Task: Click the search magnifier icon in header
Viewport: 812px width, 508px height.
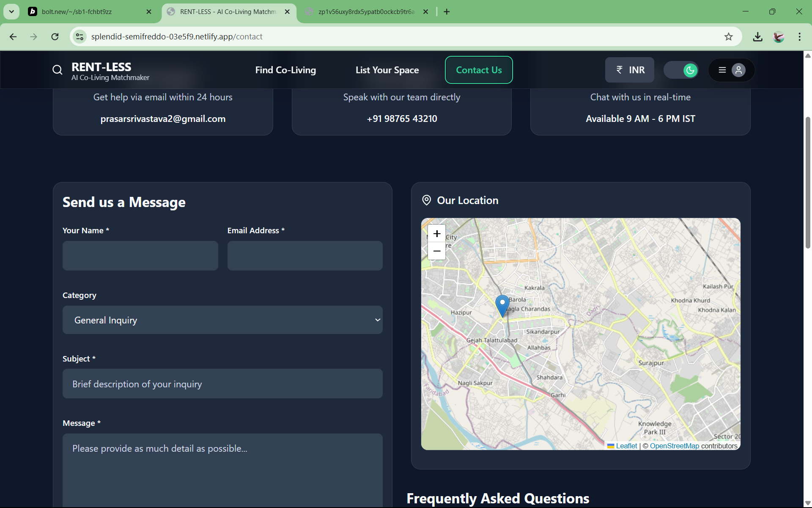Action: pos(58,70)
